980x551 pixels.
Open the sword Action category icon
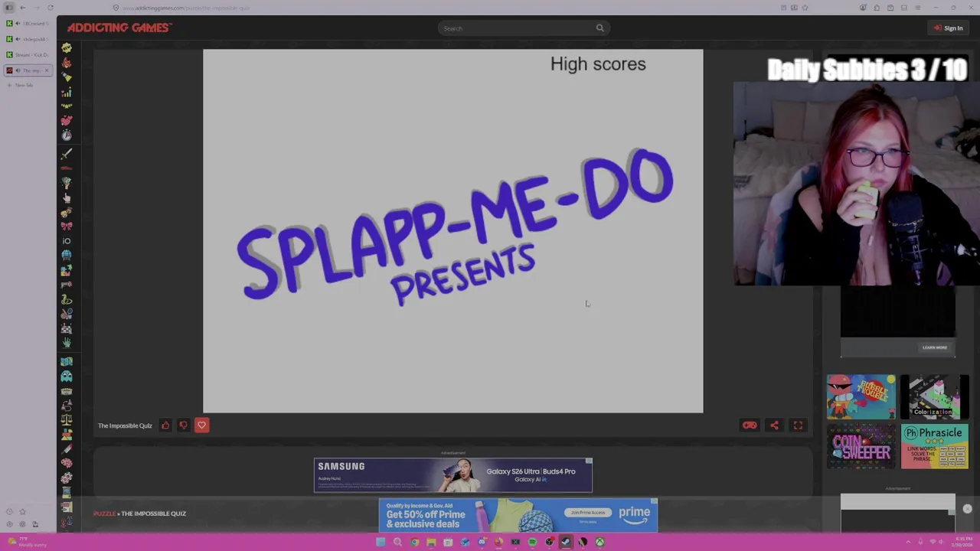pyautogui.click(x=67, y=153)
